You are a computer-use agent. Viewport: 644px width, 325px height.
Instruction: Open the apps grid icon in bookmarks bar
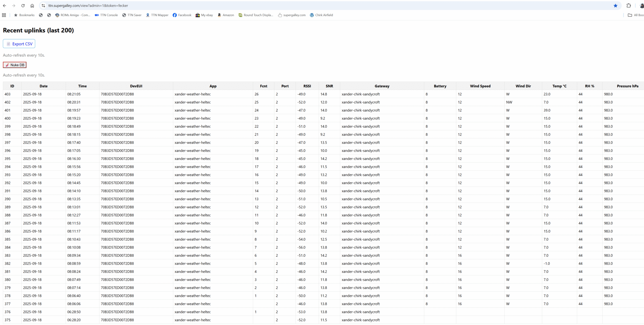click(4, 15)
